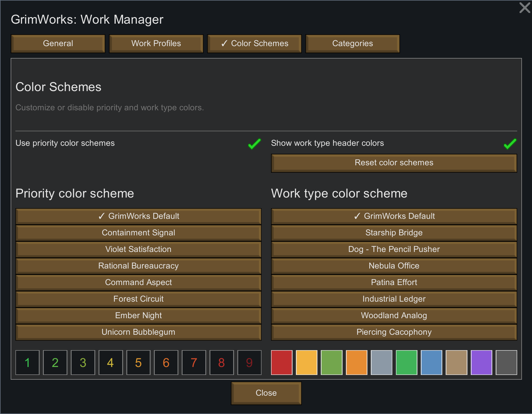Click the dark gray work type swatch

pos(507,363)
